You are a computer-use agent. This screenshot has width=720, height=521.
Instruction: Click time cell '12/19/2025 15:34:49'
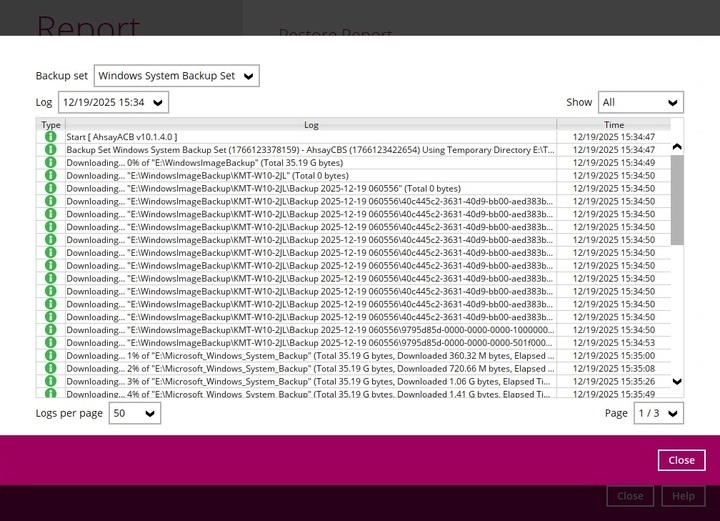tap(614, 162)
